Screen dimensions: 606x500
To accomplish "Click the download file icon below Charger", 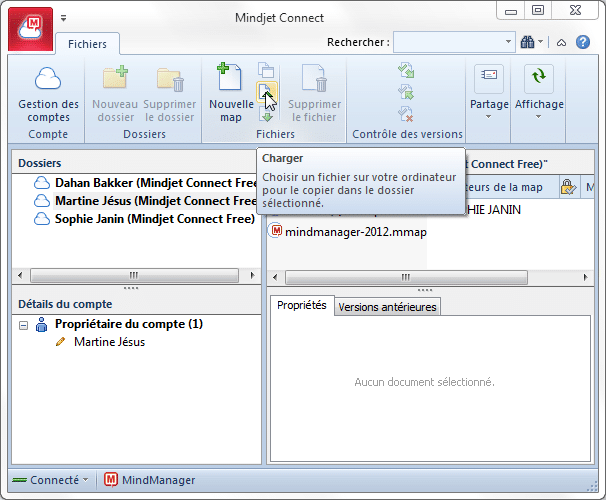I will point(266,114).
